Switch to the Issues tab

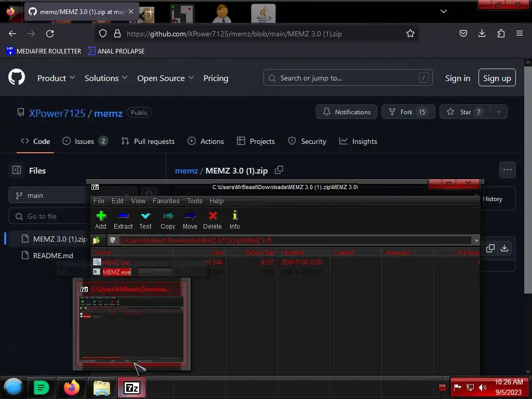click(x=85, y=141)
